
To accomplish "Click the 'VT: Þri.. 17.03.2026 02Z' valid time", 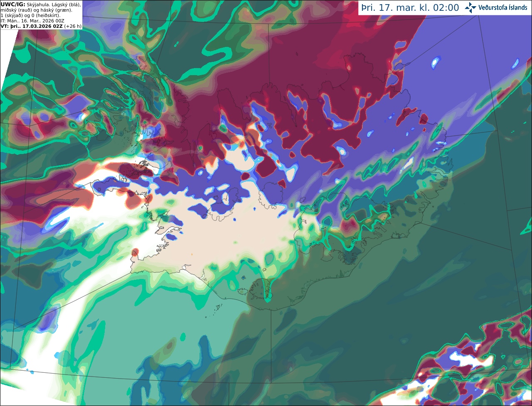I will 32,26.
